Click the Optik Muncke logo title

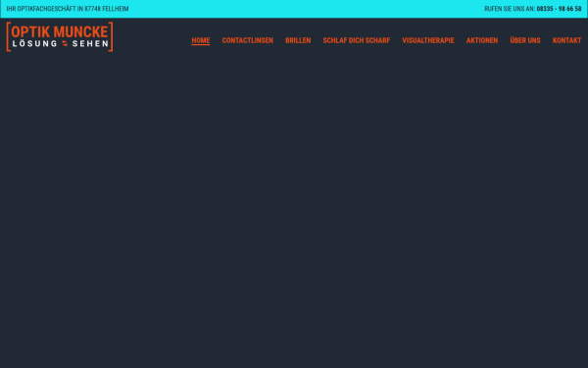click(60, 32)
